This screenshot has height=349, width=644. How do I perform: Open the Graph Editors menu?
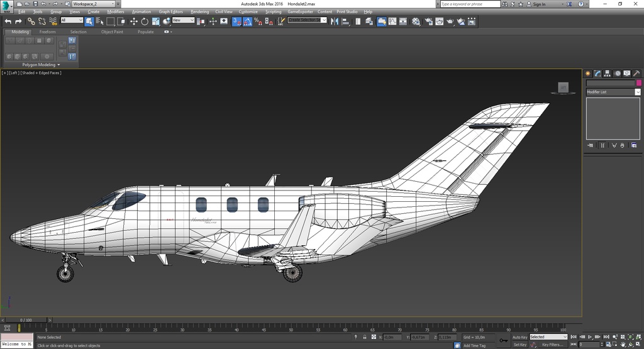[x=171, y=11]
